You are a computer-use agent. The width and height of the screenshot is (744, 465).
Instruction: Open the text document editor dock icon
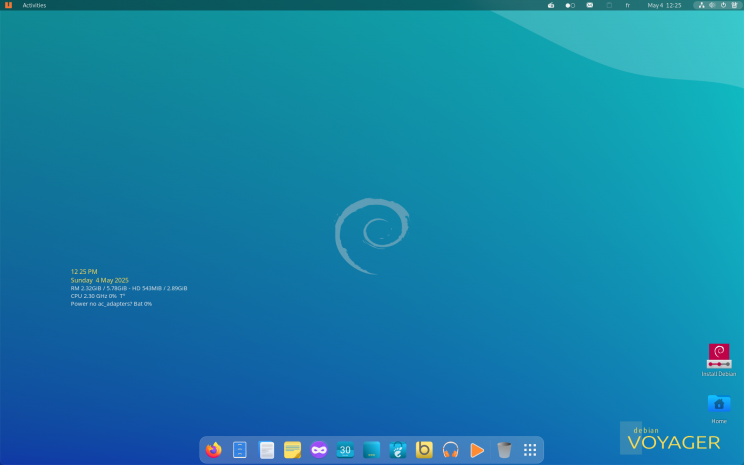pyautogui.click(x=266, y=450)
